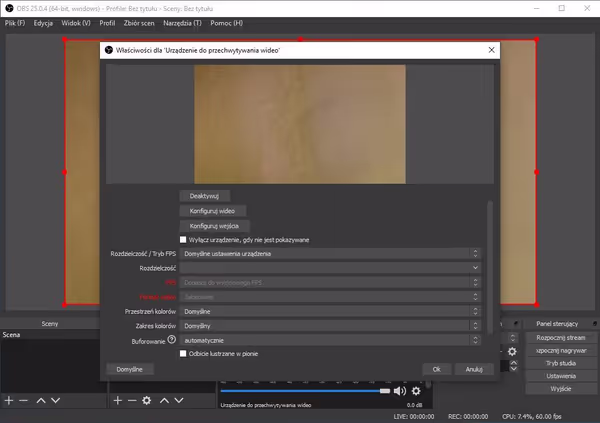Click the Panel sterujący header
This screenshot has height=423, width=600.
click(x=557, y=323)
